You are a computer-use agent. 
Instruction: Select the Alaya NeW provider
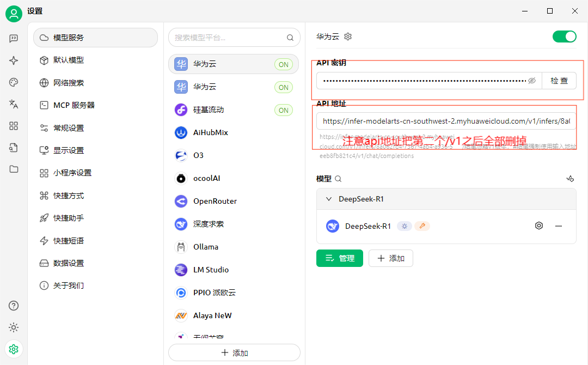click(x=234, y=315)
